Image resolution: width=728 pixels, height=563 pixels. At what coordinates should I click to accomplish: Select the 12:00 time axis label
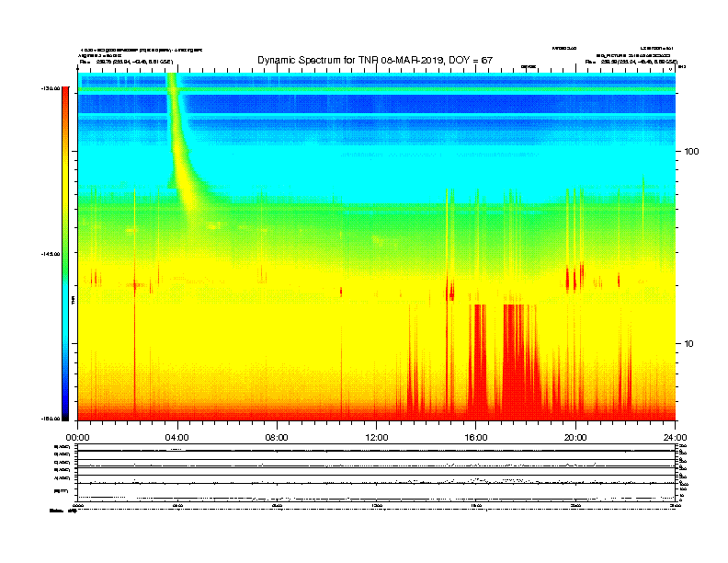(x=377, y=437)
